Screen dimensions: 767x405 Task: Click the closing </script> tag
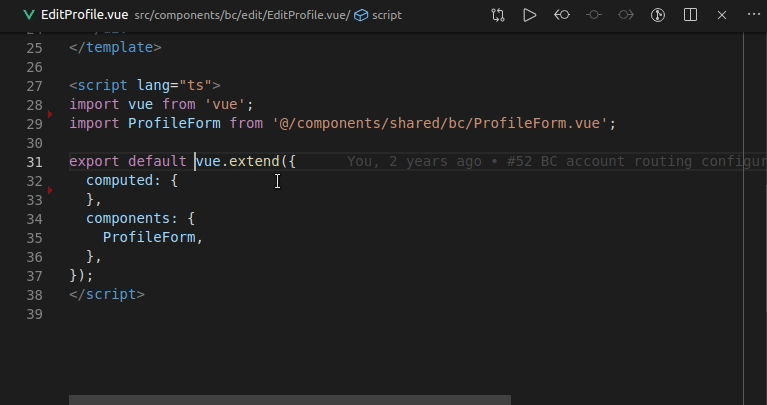tap(107, 294)
